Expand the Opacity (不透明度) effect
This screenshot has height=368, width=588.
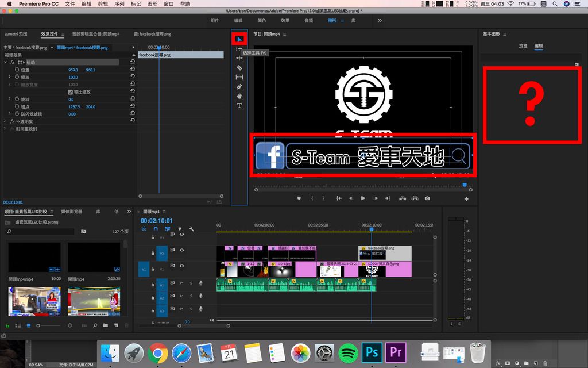[5, 121]
